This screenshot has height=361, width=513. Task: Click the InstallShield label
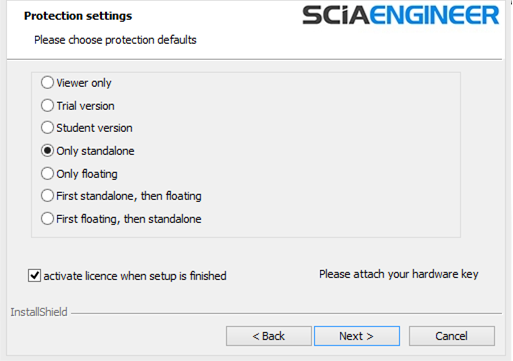pos(39,312)
